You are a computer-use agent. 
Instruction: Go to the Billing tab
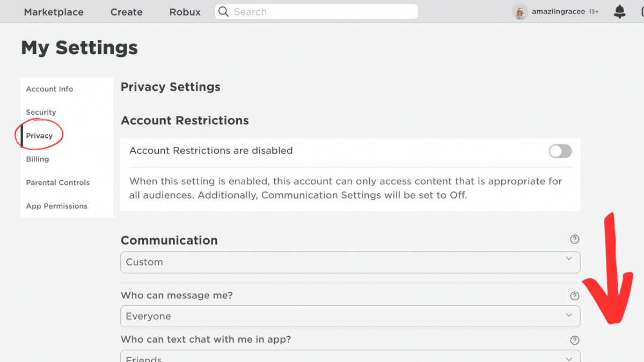point(38,159)
